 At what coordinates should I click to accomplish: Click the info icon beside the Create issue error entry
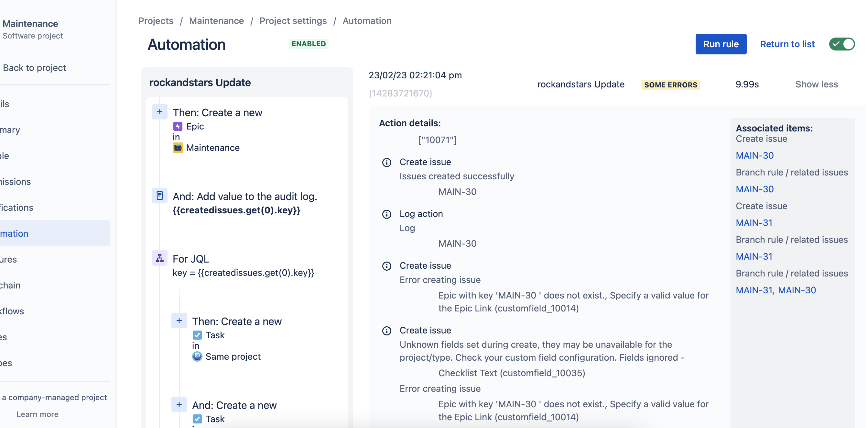click(x=386, y=266)
